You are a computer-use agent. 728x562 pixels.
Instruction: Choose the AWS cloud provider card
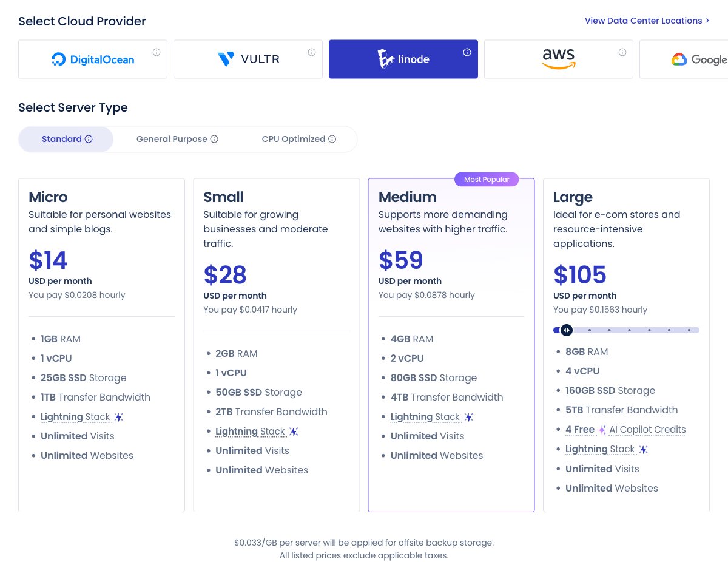click(559, 59)
